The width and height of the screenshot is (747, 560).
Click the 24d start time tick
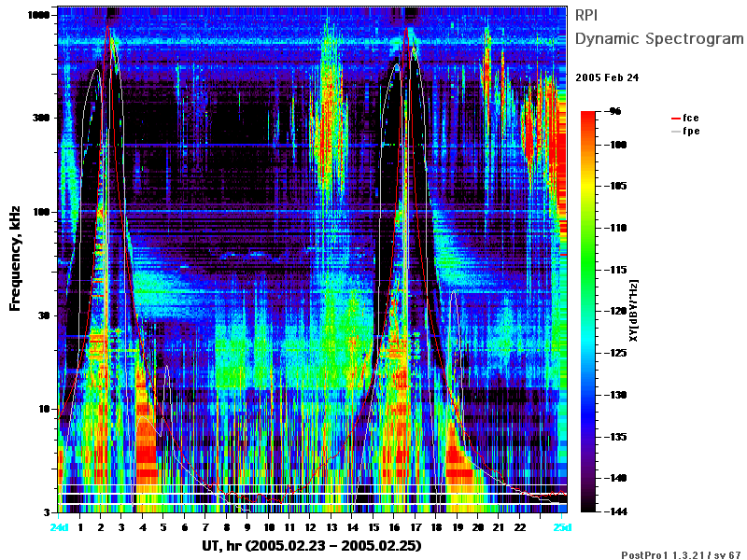(x=59, y=527)
